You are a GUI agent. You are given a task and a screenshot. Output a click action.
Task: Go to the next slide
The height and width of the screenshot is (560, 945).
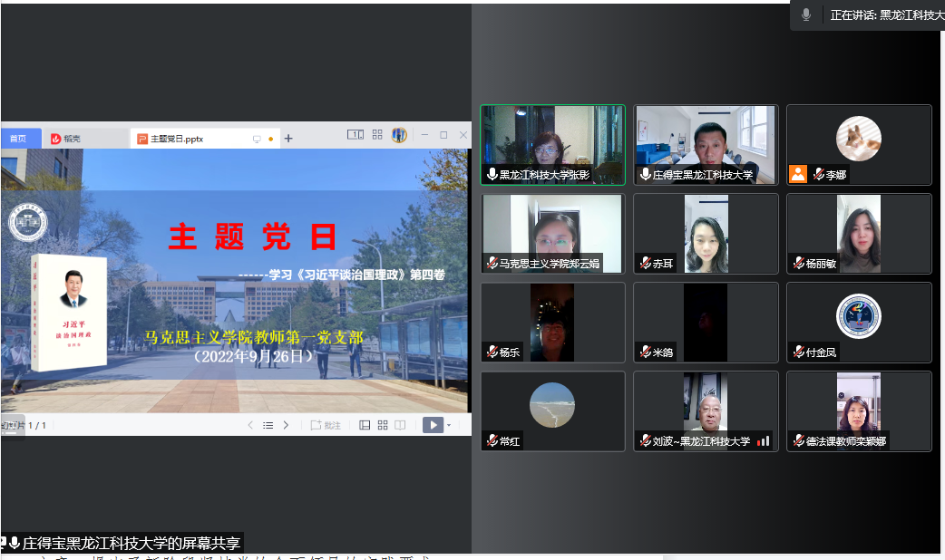click(286, 425)
